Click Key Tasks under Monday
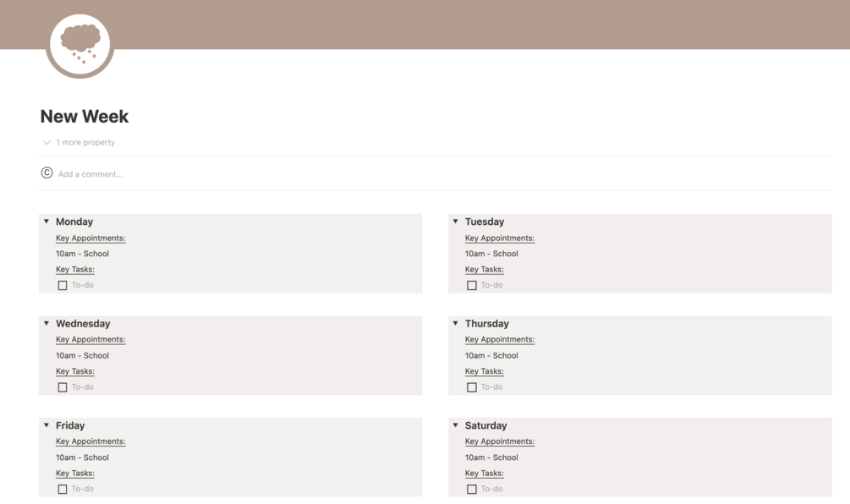This screenshot has width=850, height=504. tap(75, 270)
